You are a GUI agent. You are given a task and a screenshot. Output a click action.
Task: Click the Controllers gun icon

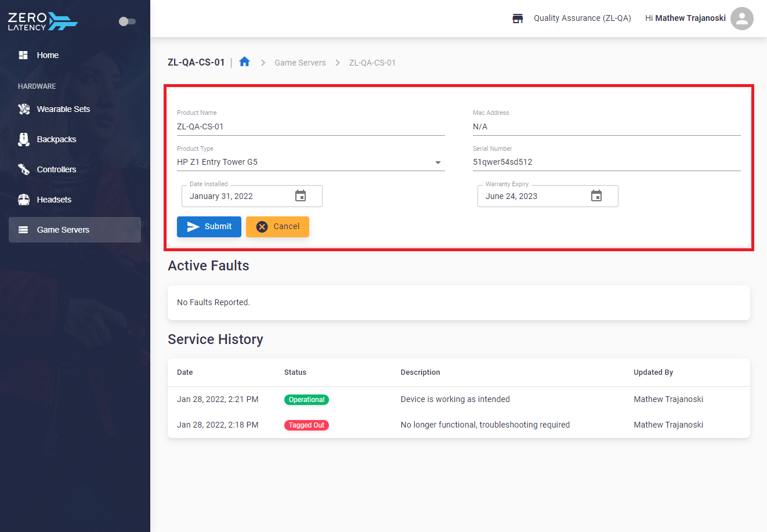tap(24, 169)
